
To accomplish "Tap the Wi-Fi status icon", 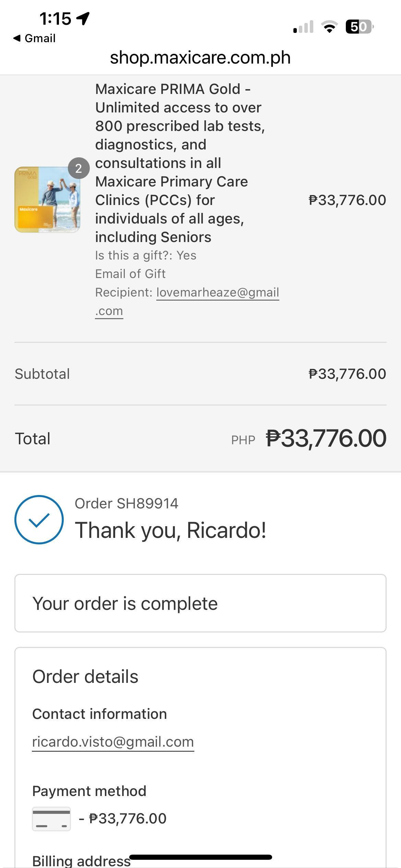I will coord(329,27).
